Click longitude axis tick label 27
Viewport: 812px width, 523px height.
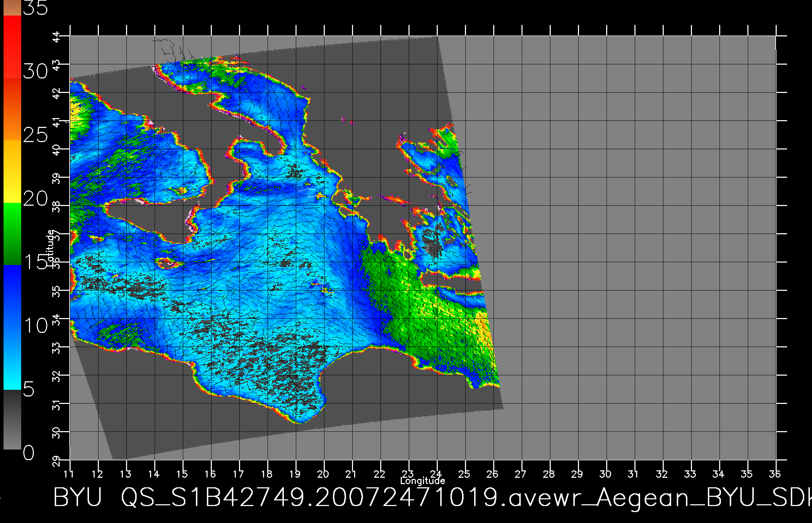point(521,474)
